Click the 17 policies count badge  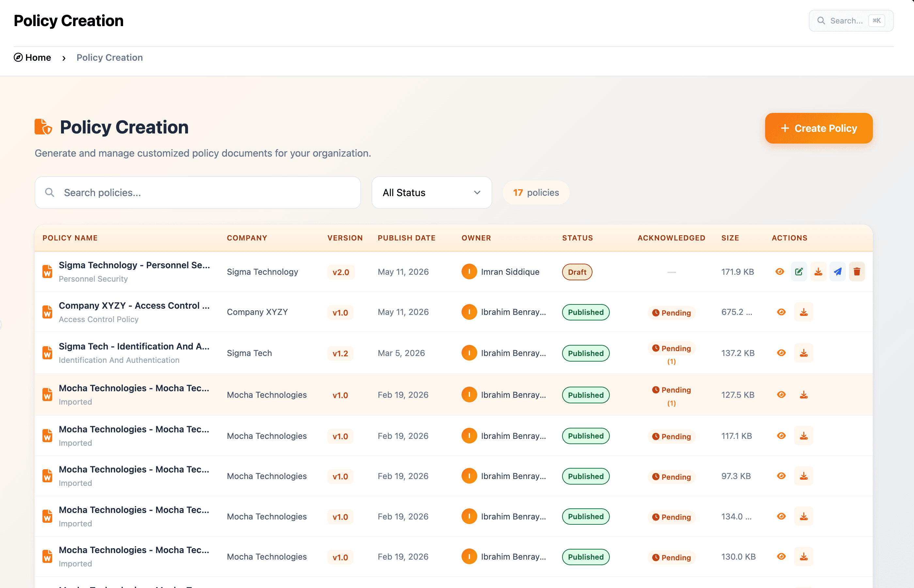536,193
